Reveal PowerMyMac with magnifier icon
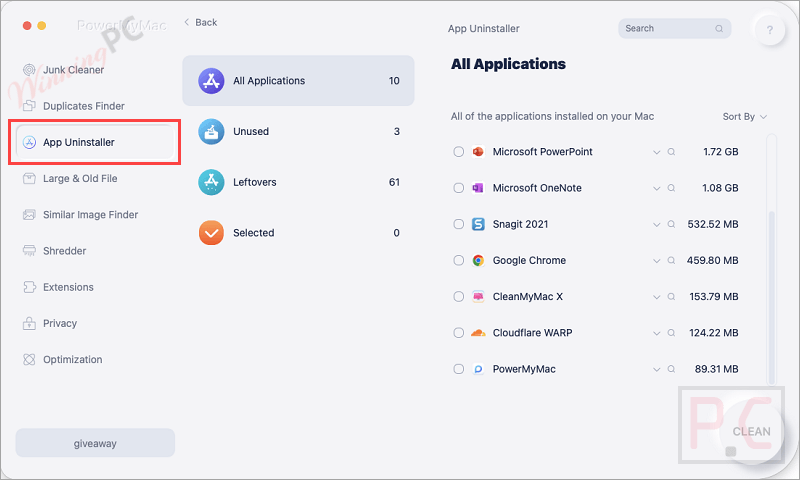 click(x=671, y=369)
